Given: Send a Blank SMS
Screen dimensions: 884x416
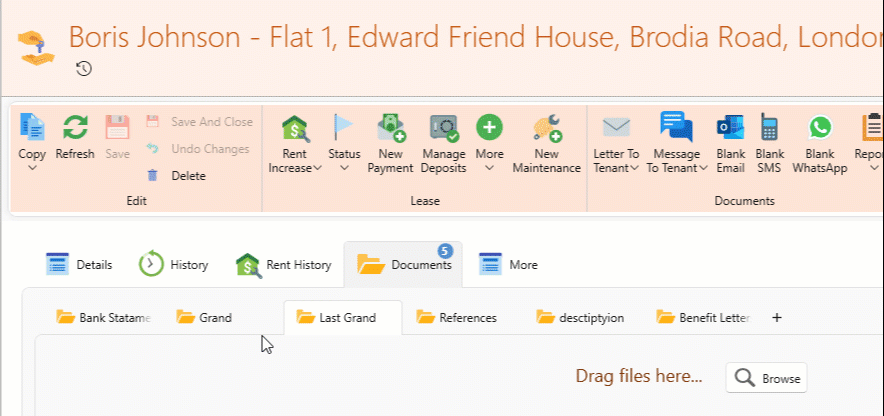Looking at the screenshot, I should coord(769,128).
